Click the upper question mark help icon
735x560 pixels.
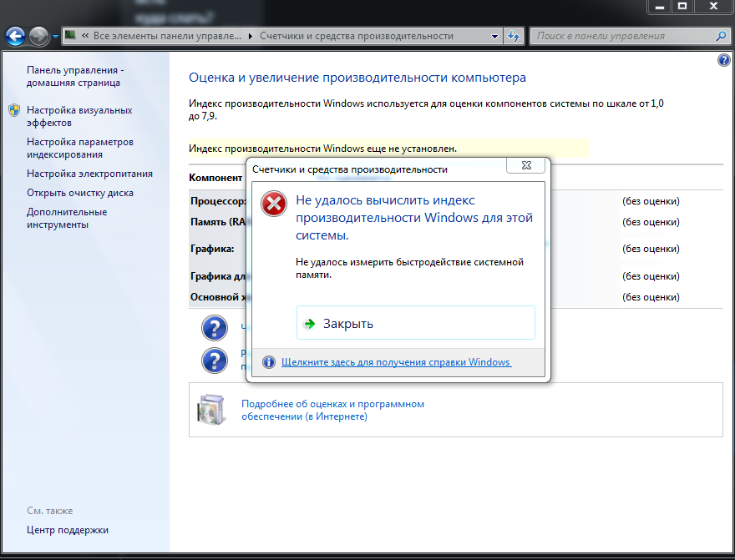pyautogui.click(x=214, y=328)
